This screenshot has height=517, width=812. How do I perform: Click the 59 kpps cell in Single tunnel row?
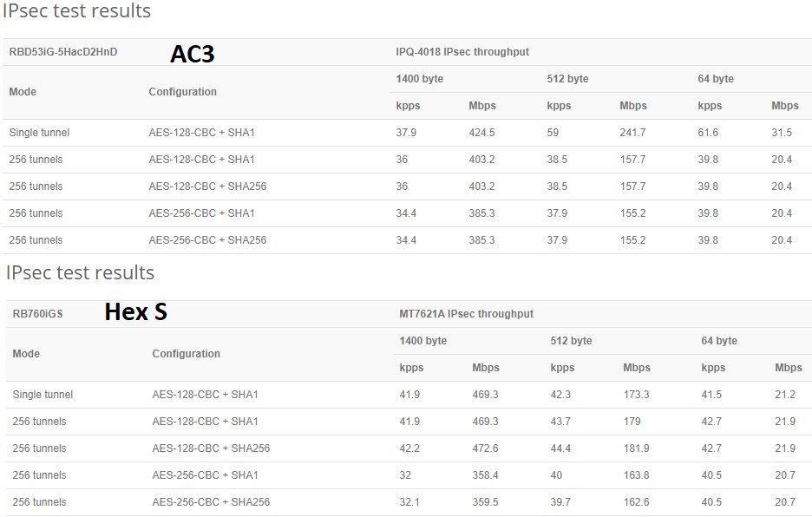coord(553,133)
